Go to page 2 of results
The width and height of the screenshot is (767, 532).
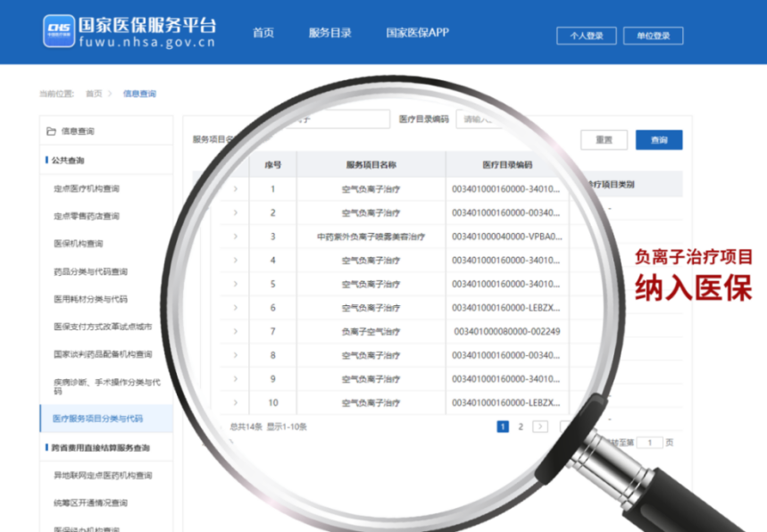(521, 427)
